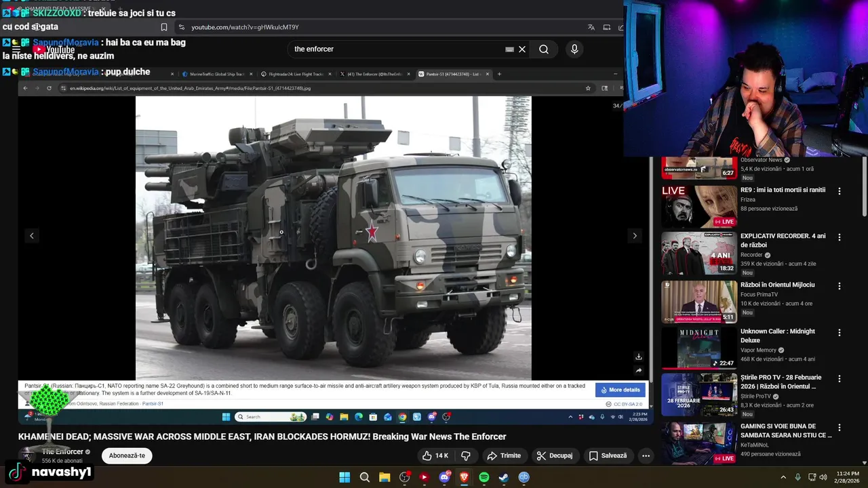Screen dimensions: 868x488
Task: Open Război în Orientul Mijlociu video
Action: pyautogui.click(x=777, y=285)
